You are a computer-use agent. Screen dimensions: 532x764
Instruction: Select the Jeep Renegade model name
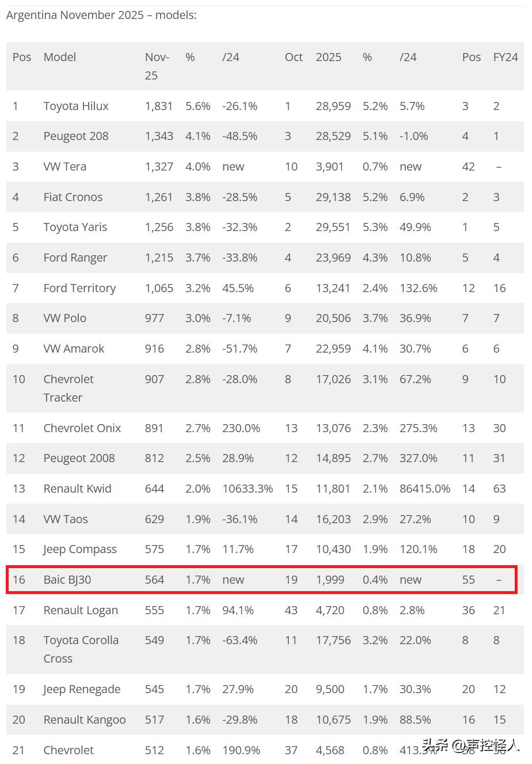pos(82,689)
